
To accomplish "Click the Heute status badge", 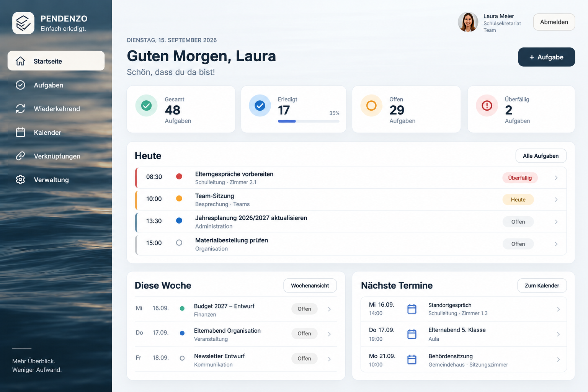I will click(518, 199).
